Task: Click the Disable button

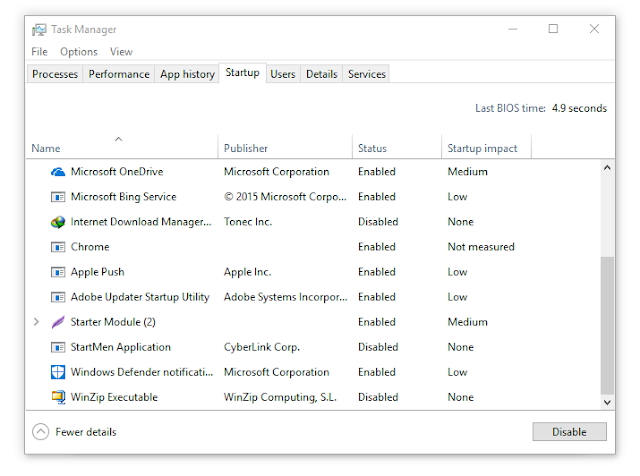Action: [569, 432]
